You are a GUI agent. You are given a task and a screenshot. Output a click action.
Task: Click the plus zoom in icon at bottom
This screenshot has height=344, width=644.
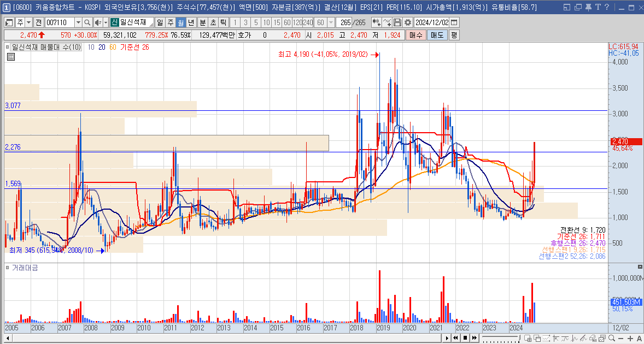coord(630,338)
